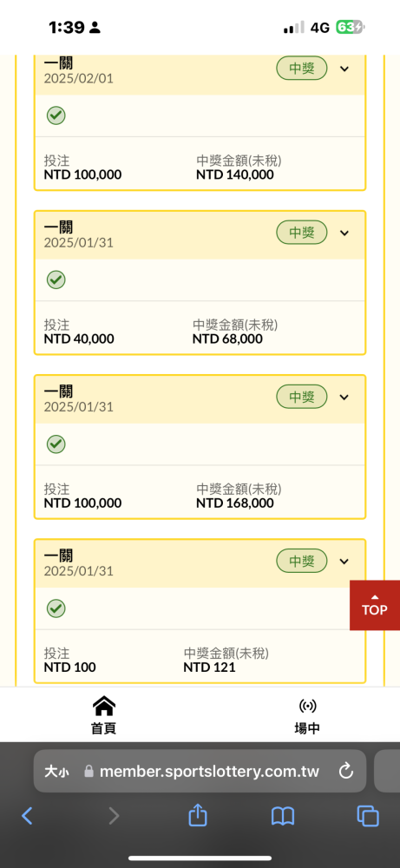The height and width of the screenshot is (868, 400).
Task: Tap the green checkmark in the NTD 68,000 card
Action: (56, 279)
